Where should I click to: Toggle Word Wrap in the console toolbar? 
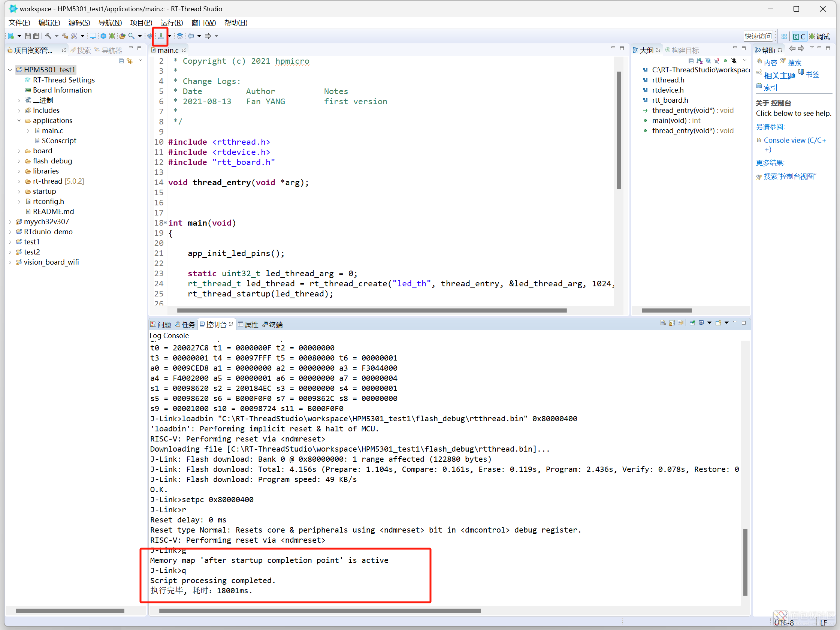(x=681, y=323)
